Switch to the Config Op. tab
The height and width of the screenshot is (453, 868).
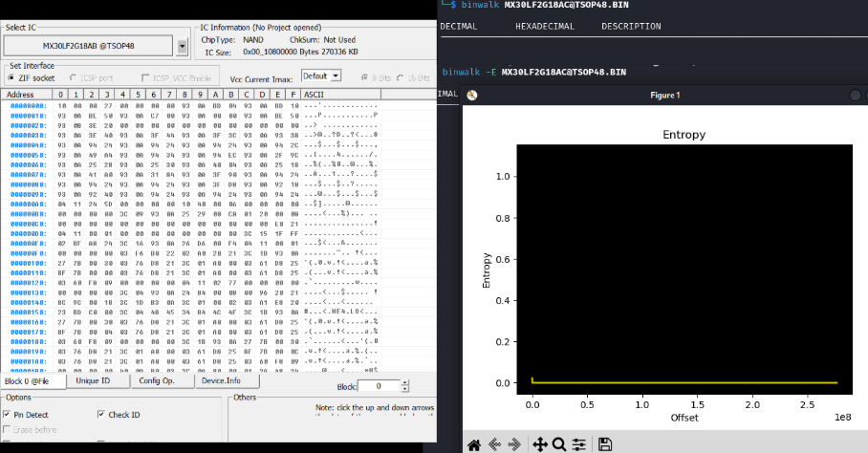coord(156,380)
